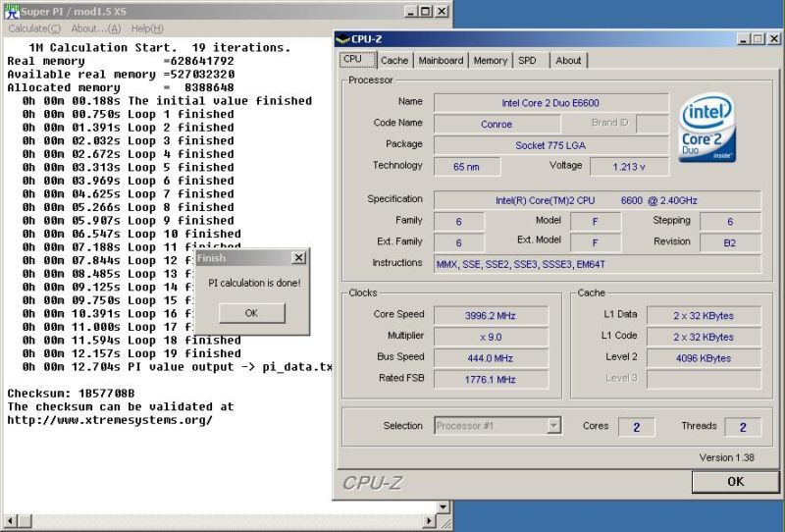Open the Help menu in Super PI

[148, 28]
